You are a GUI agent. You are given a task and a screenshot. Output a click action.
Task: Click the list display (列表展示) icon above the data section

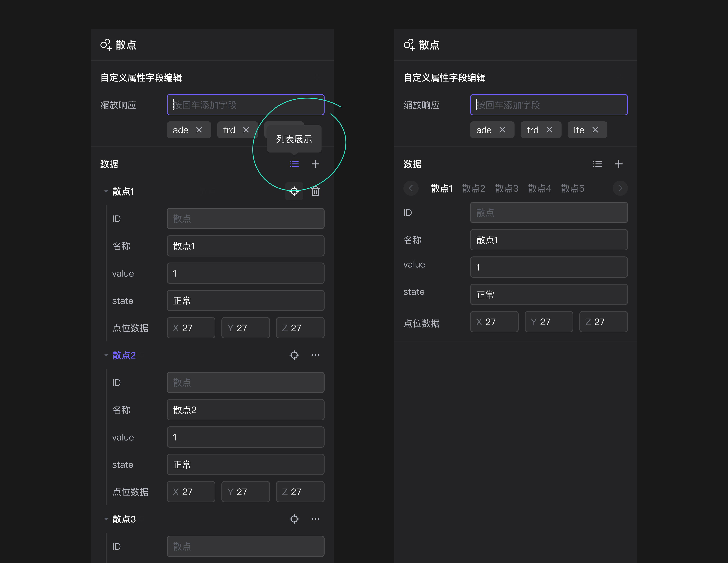point(294,164)
